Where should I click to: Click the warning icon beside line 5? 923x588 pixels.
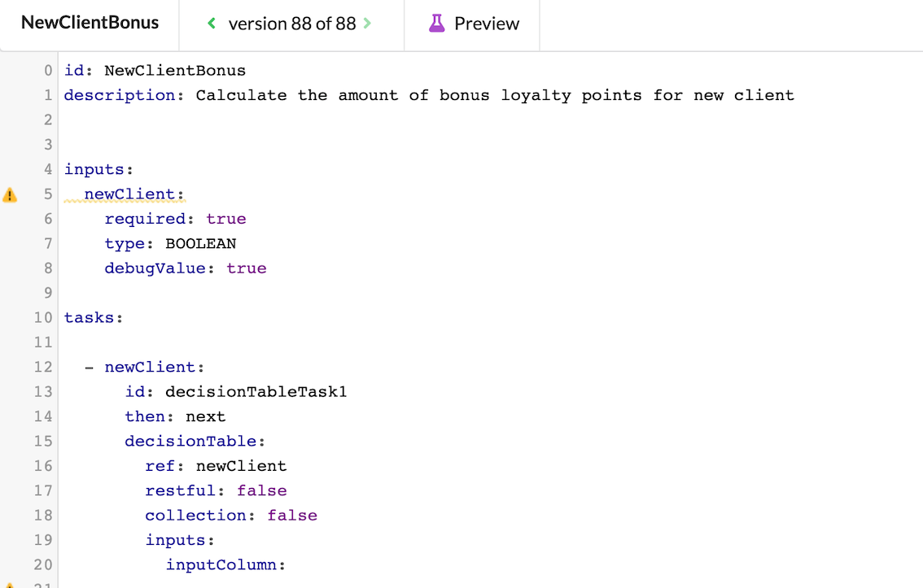10,194
